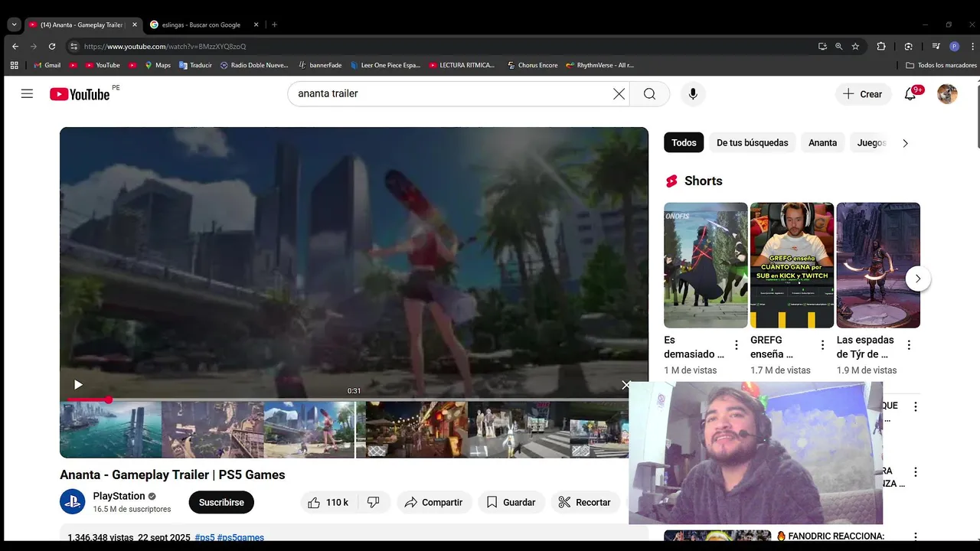Image resolution: width=980 pixels, height=551 pixels.
Task: Open the Radio Doble Nueve bookmark
Action: 254,65
